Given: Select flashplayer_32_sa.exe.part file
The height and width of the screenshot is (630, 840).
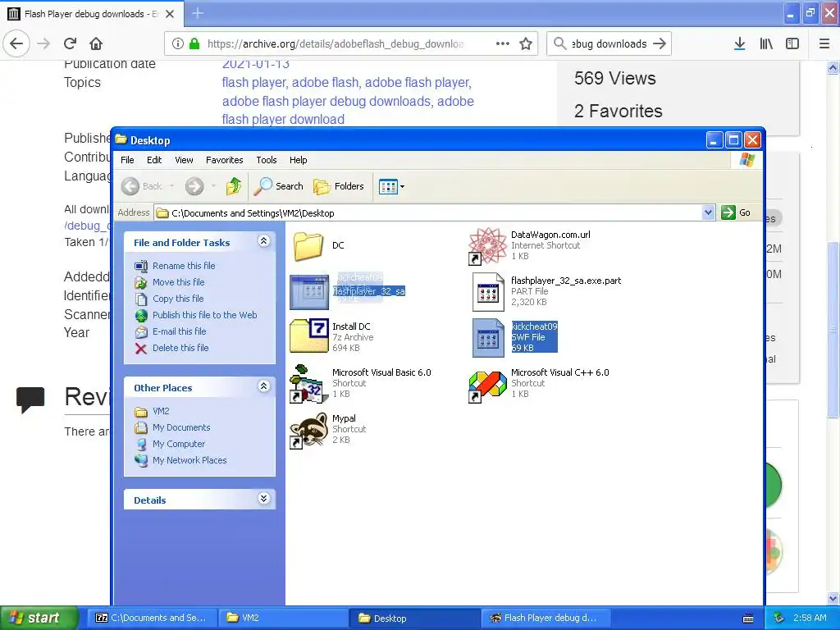Looking at the screenshot, I should [x=546, y=291].
